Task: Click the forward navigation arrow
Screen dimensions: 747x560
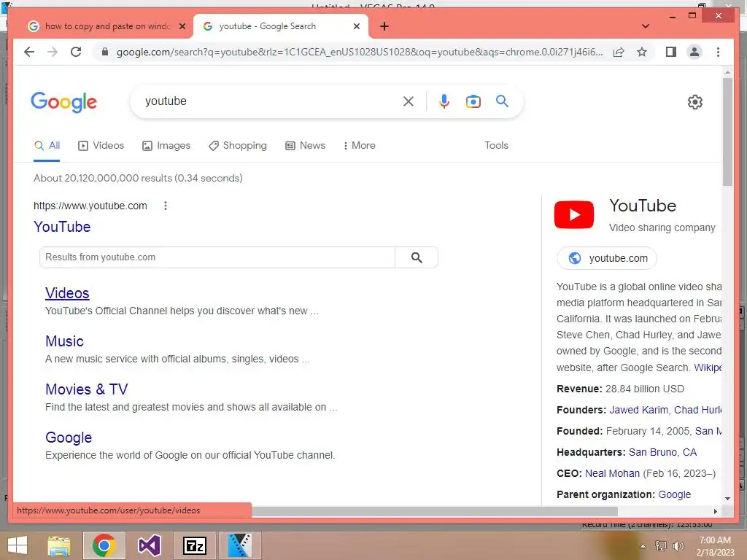Action: 53,52
